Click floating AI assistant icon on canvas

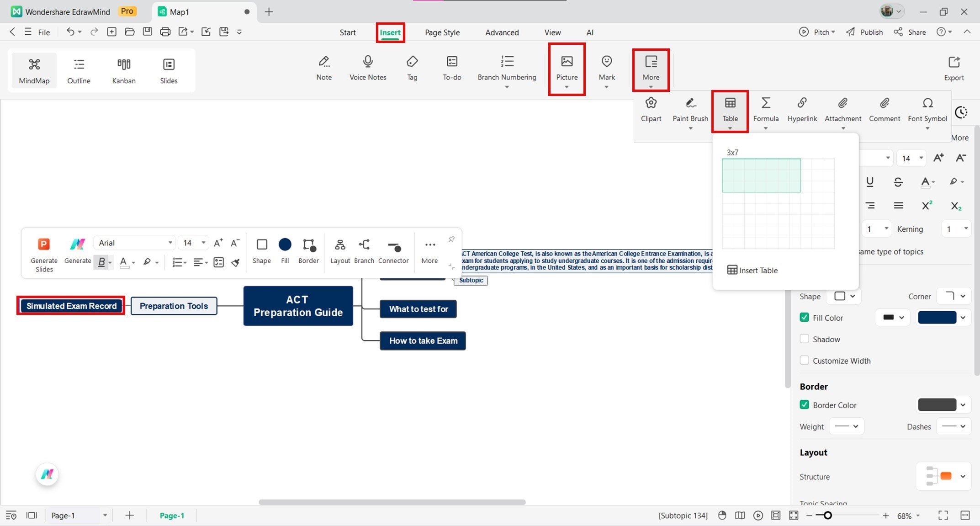[47, 474]
